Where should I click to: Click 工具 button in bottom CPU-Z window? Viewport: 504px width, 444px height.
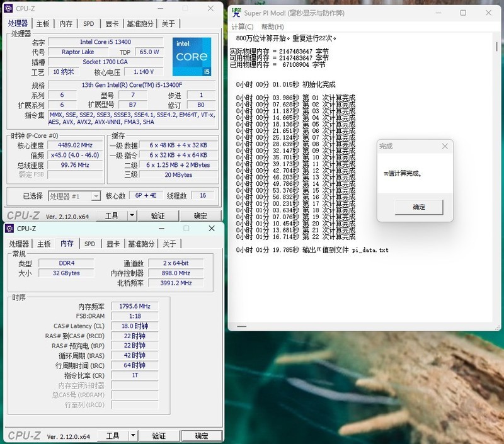coord(113,436)
